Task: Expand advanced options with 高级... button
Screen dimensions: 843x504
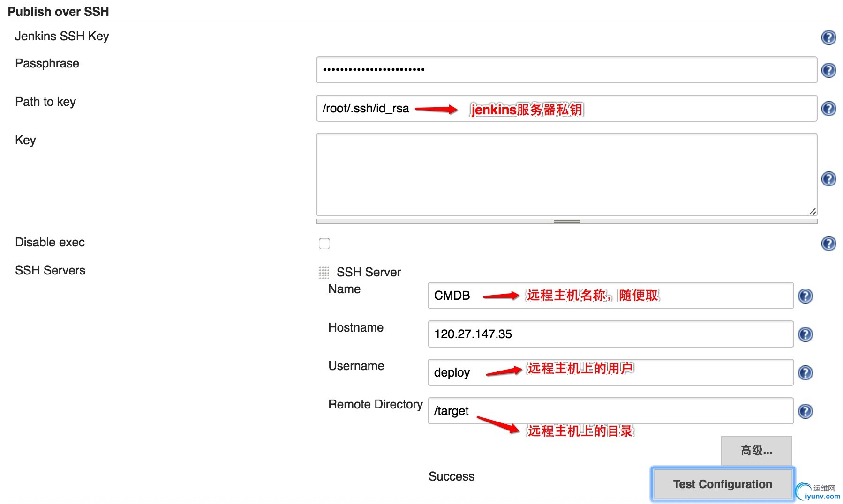Action: [756, 451]
